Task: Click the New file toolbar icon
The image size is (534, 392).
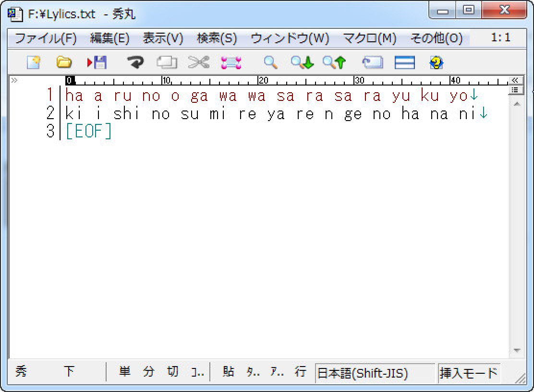Action: [x=34, y=62]
